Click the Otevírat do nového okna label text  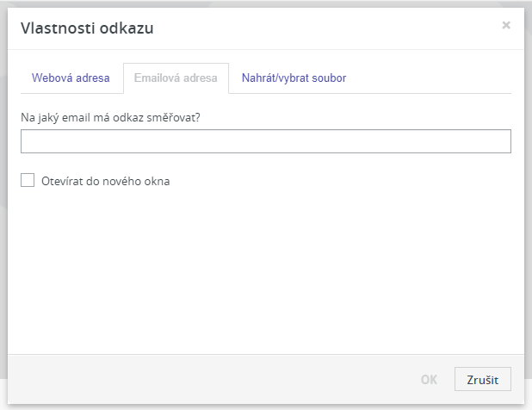click(x=106, y=181)
